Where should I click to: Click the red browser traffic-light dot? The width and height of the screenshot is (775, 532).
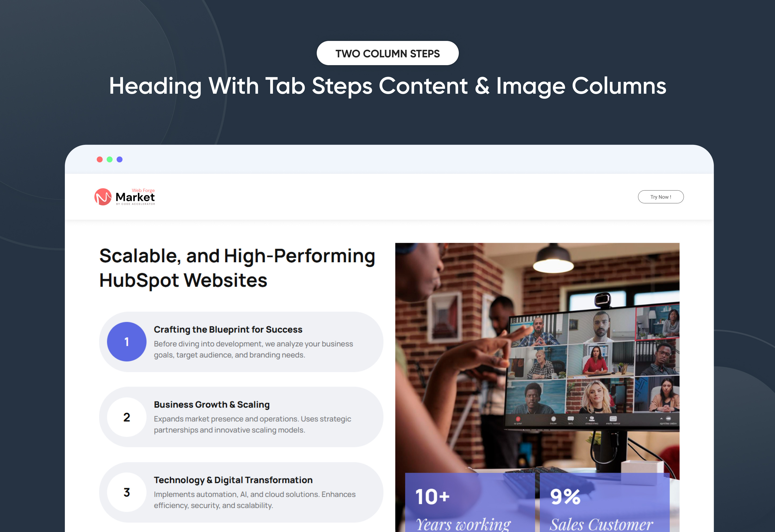[100, 159]
